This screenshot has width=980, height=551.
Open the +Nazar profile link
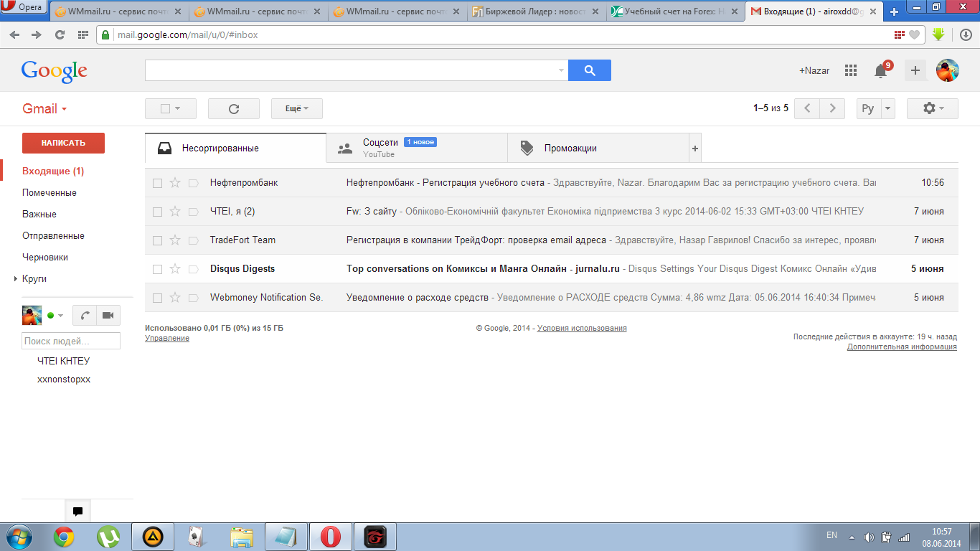coord(814,70)
